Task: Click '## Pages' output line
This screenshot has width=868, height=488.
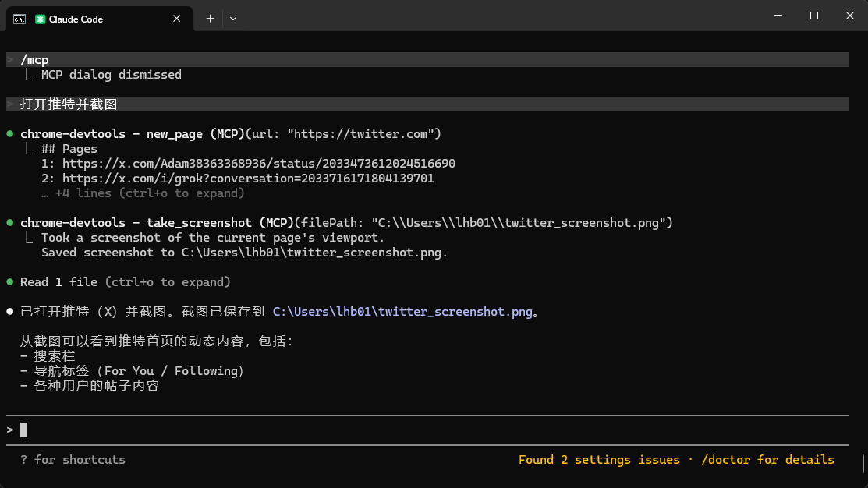Action: 69,149
